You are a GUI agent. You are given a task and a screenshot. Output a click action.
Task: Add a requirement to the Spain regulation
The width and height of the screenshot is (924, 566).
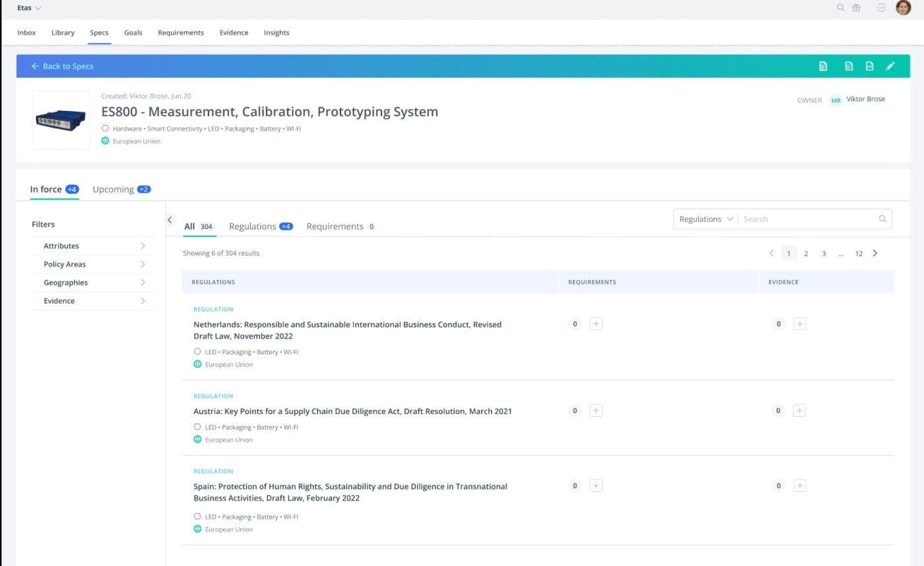595,486
